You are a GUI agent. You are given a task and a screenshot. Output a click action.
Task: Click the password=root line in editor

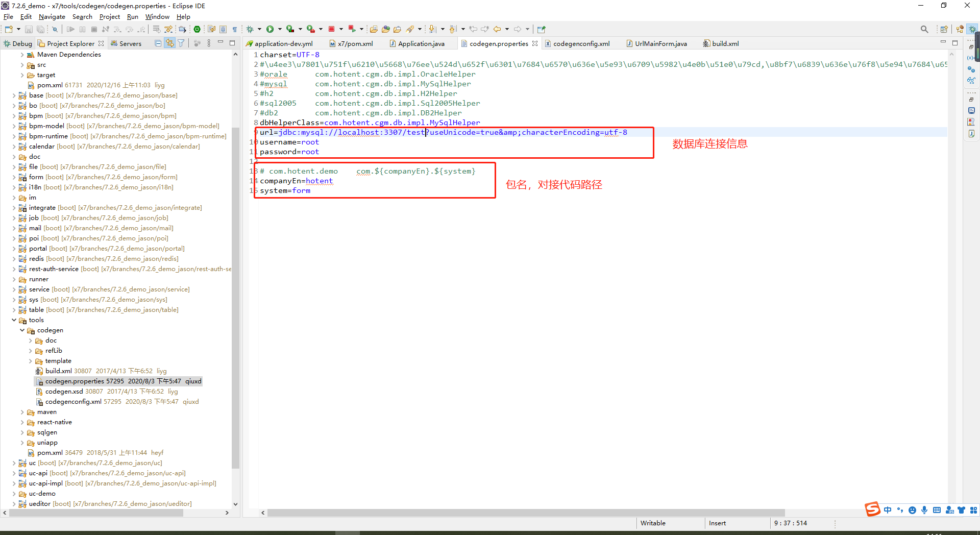(x=289, y=152)
